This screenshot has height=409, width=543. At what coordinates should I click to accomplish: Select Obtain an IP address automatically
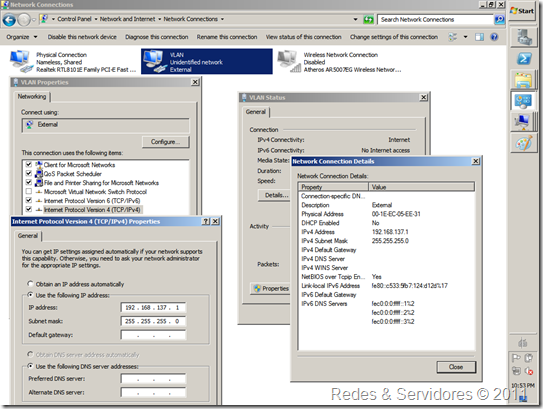click(30, 284)
